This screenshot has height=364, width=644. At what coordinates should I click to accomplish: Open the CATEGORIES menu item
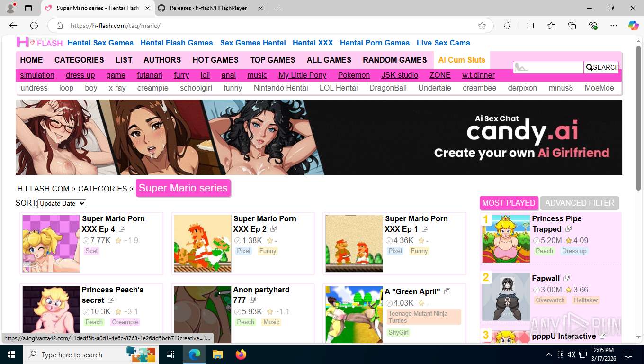coord(79,60)
